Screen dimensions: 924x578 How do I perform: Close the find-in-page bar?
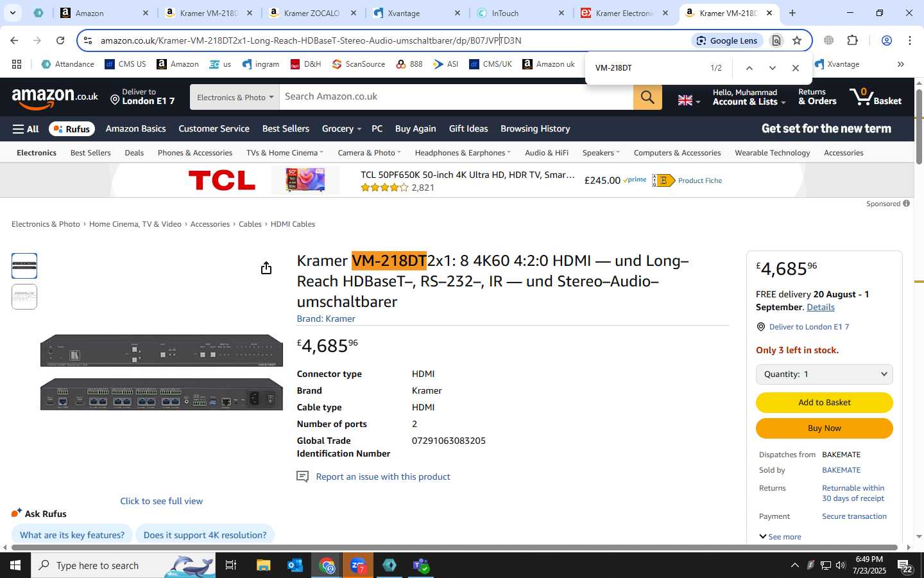click(x=796, y=68)
